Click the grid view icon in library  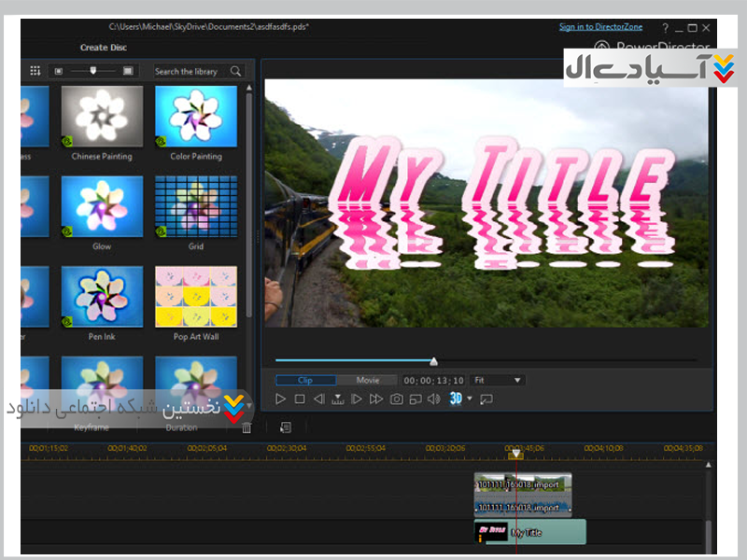point(35,71)
